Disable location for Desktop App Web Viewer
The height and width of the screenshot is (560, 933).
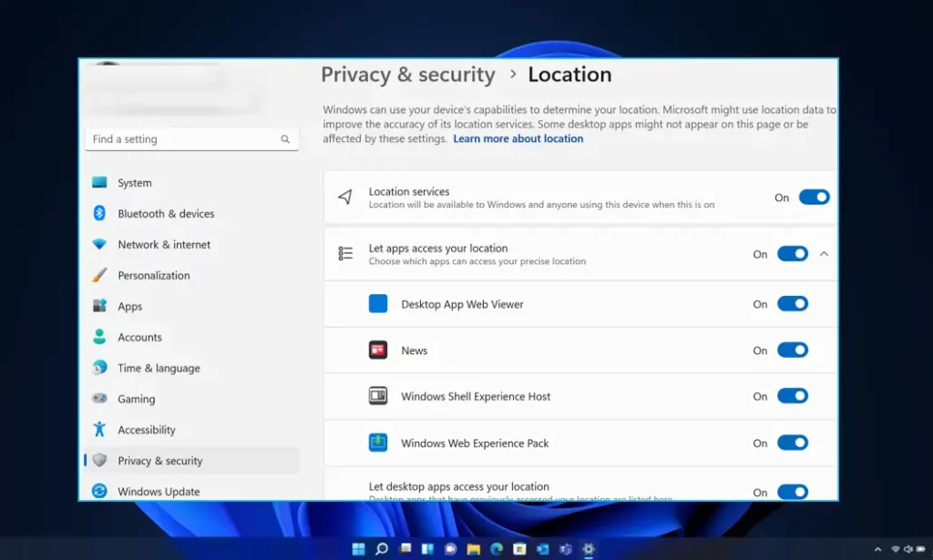[x=793, y=304]
